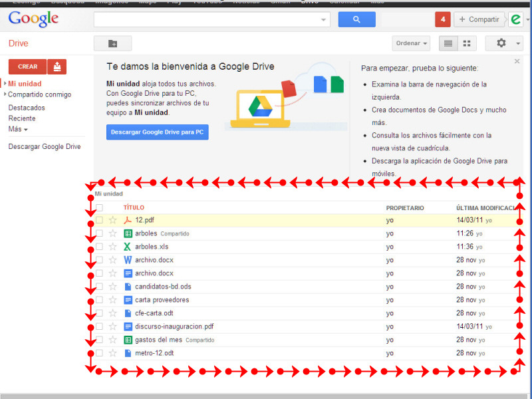The width and height of the screenshot is (532, 399).
Task: Expand the Compartido conmigo tree arrow
Action: [5, 94]
